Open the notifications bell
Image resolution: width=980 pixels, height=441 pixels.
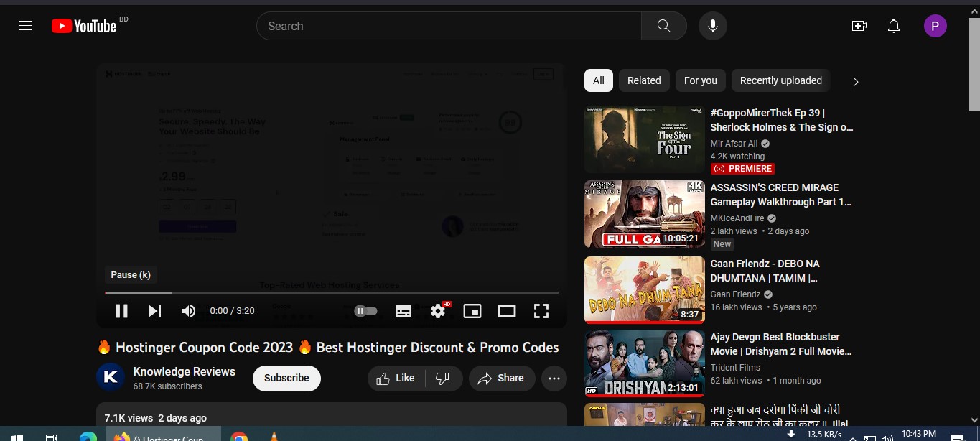coord(894,26)
